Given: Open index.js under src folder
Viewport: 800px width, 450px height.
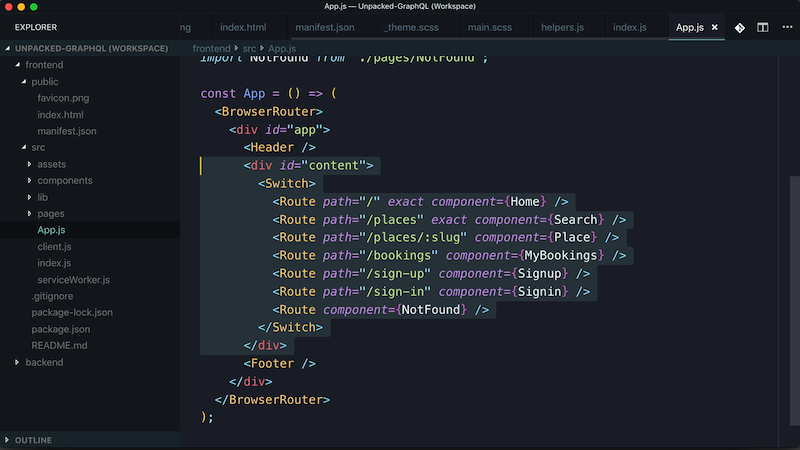Looking at the screenshot, I should coord(54,263).
